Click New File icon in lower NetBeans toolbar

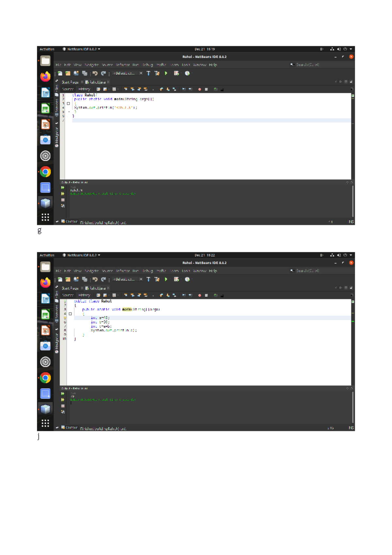coord(60,279)
